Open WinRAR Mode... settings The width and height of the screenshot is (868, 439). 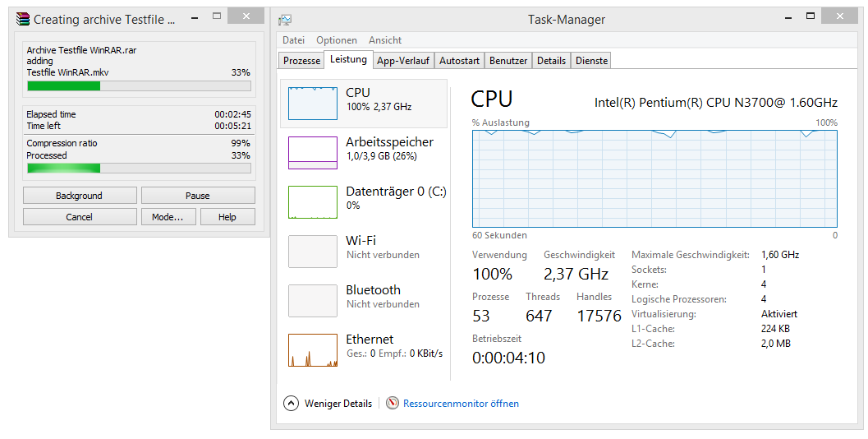[169, 217]
